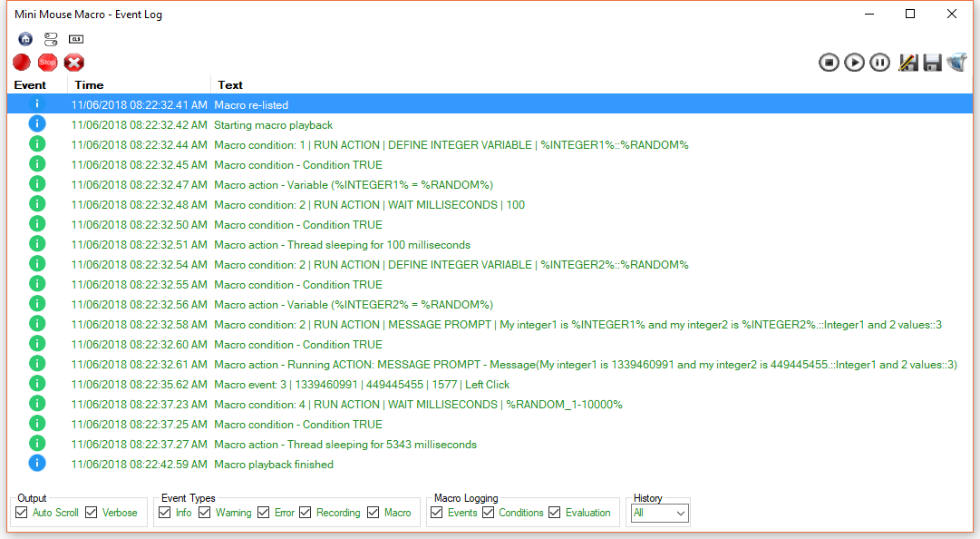Click info icon on 'Macro re-listed' row
The image size is (980, 539).
[x=37, y=104]
